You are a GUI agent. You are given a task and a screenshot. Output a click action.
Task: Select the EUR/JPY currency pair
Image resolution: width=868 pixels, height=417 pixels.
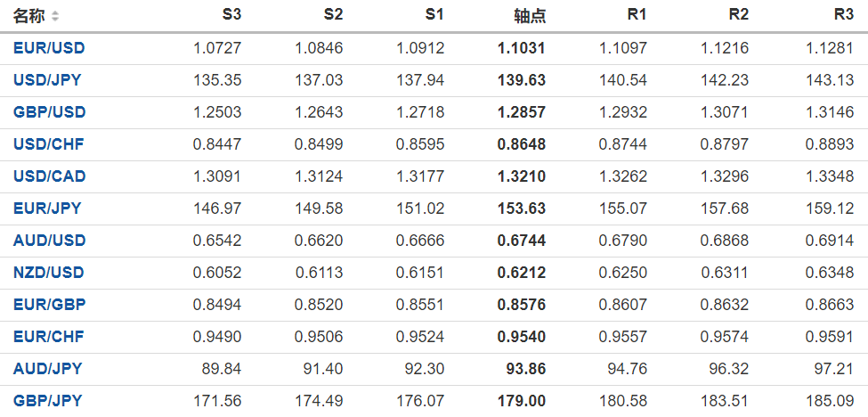[47, 208]
